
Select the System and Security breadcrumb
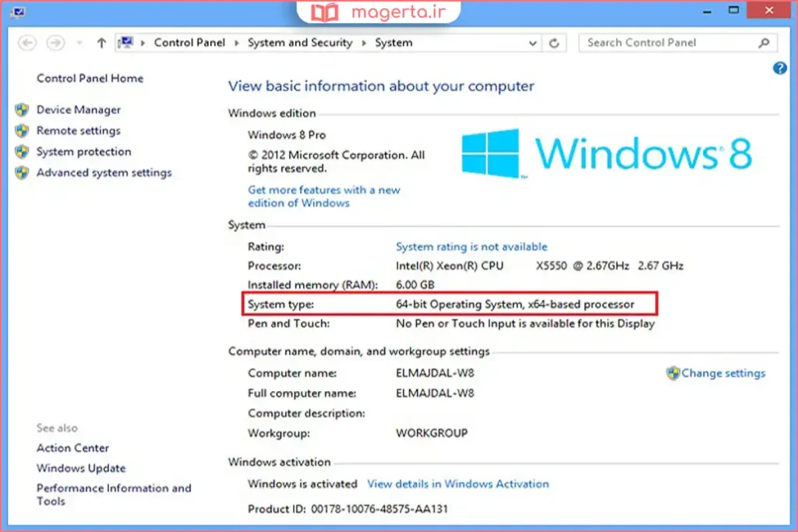click(300, 43)
